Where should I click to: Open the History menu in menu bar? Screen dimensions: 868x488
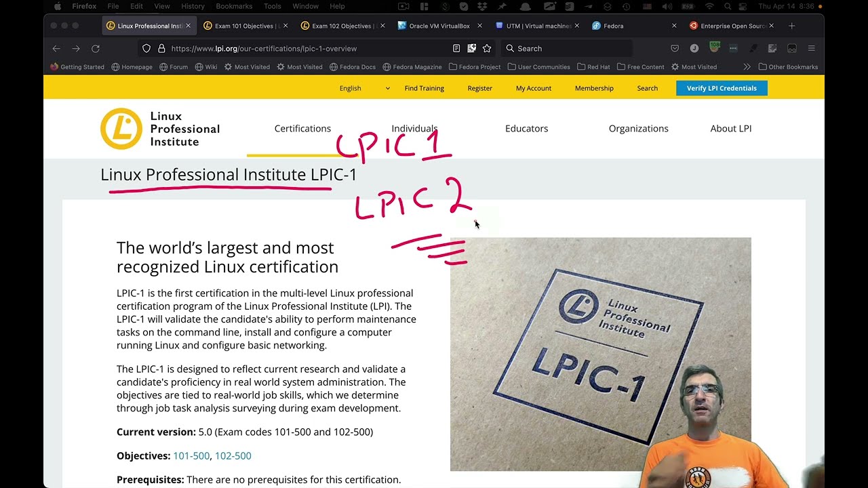click(x=193, y=6)
